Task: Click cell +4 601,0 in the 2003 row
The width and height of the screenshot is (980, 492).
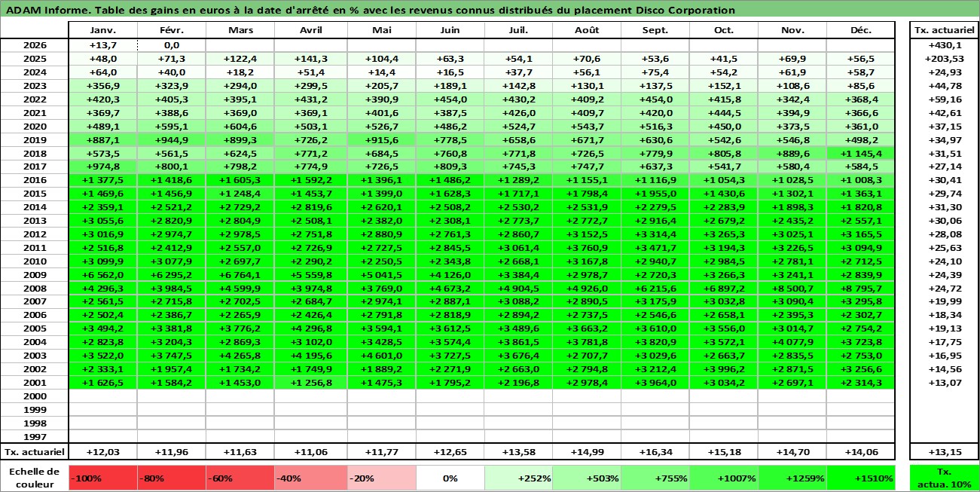Action: (381, 356)
